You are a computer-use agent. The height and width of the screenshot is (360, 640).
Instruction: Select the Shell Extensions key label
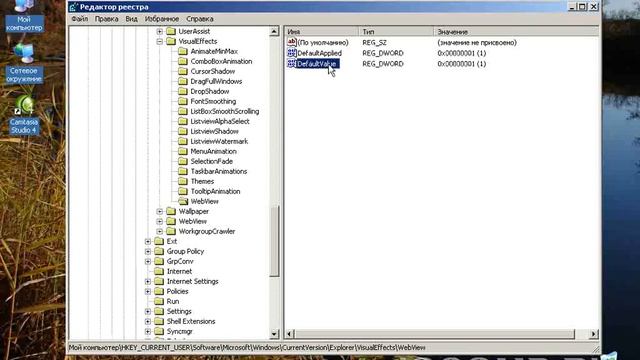[x=191, y=322]
